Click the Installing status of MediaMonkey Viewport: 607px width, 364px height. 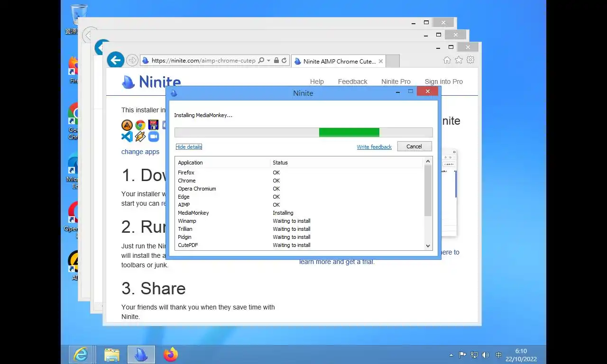point(283,213)
